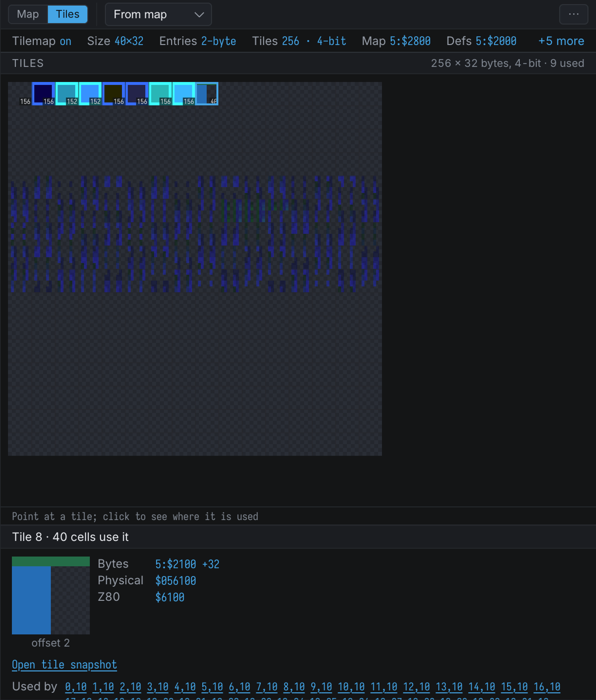Jump to the cell 10,10 link
The width and height of the screenshot is (596, 700).
[351, 687]
